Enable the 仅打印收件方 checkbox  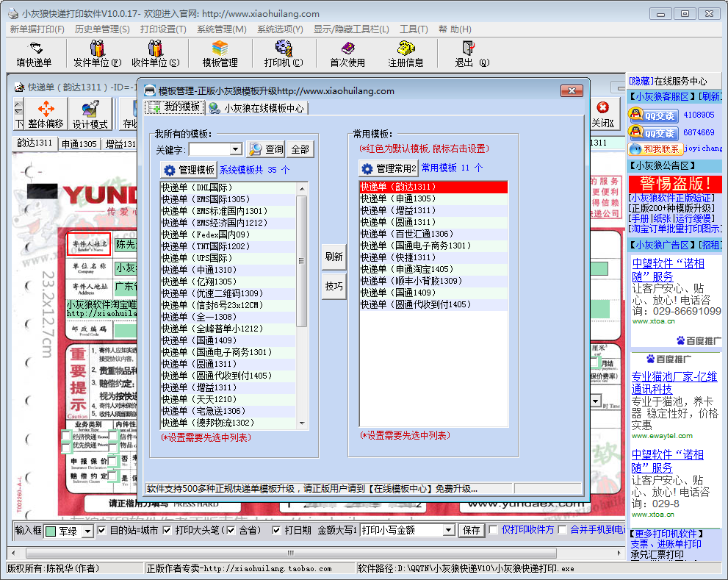[493, 530]
